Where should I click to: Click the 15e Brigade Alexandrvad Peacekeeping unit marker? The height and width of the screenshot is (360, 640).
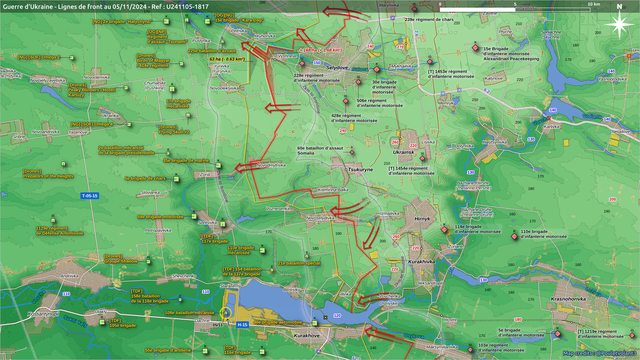tap(476, 48)
